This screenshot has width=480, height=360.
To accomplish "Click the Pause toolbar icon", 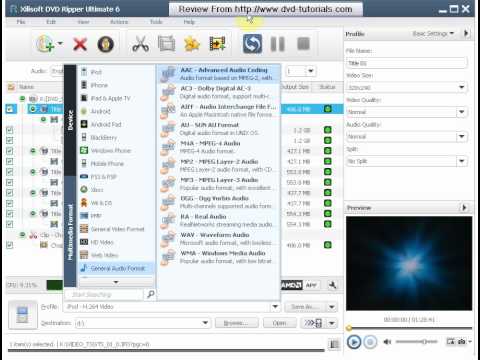I will pos(277,44).
